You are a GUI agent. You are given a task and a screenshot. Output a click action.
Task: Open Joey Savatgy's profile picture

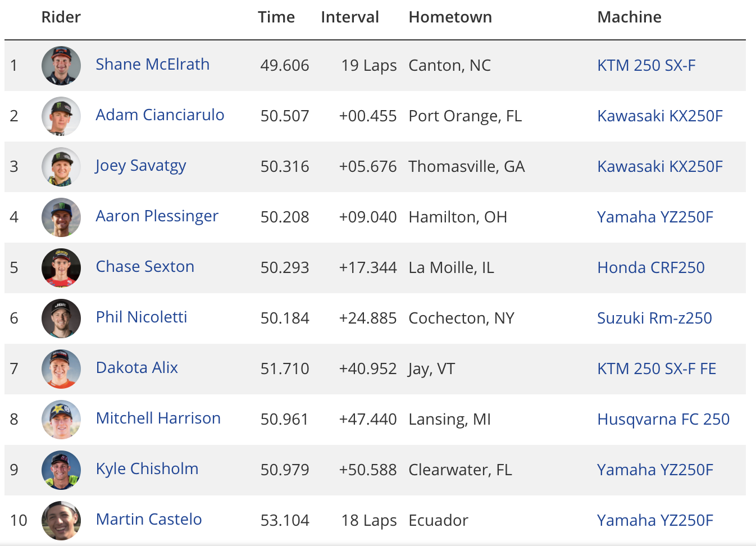point(61,167)
